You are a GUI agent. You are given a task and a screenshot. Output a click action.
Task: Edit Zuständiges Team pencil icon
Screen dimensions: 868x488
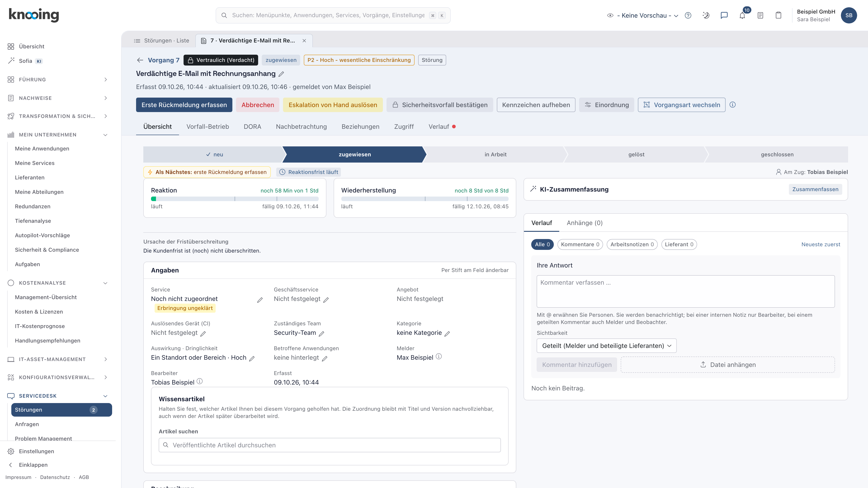pos(321,333)
